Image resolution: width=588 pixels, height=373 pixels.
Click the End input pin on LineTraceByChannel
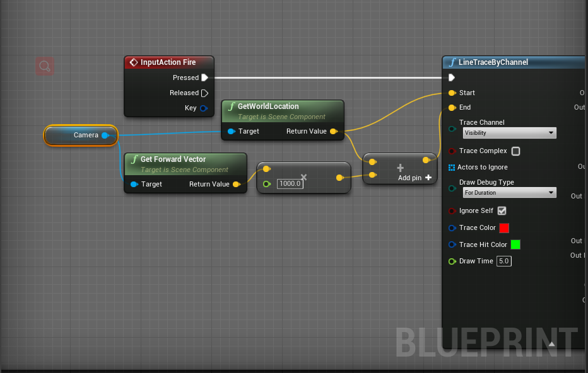[x=451, y=107]
